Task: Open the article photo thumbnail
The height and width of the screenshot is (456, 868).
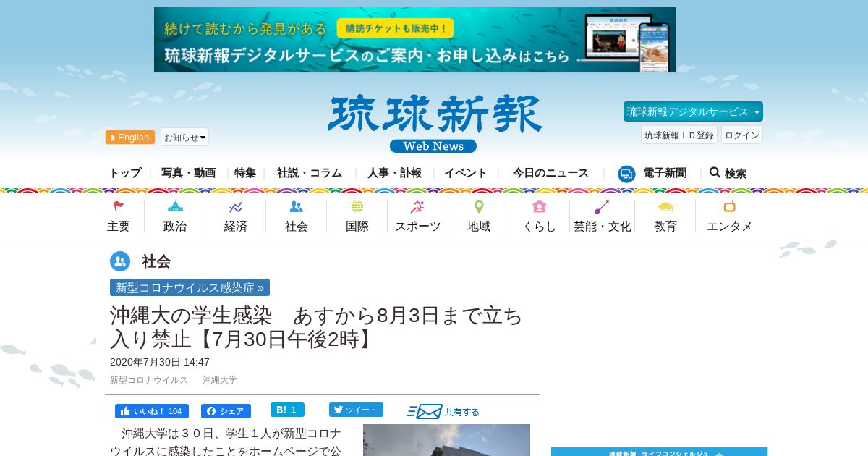Action: point(446,440)
